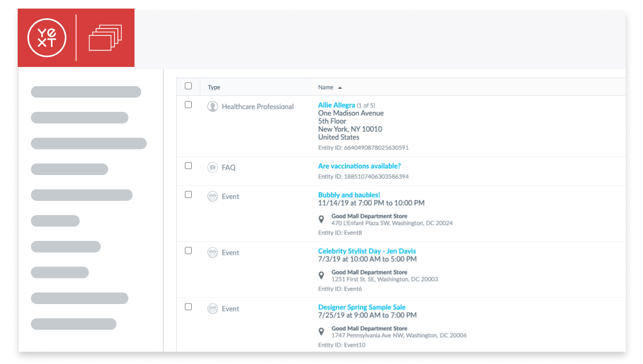Click the Entity ID: Event6 text

(x=340, y=289)
